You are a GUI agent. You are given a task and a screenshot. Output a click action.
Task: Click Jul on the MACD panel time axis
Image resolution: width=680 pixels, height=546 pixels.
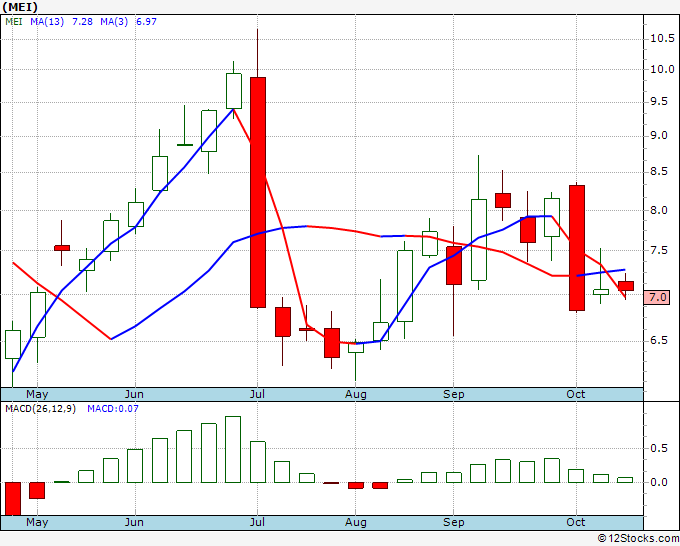[x=257, y=522]
